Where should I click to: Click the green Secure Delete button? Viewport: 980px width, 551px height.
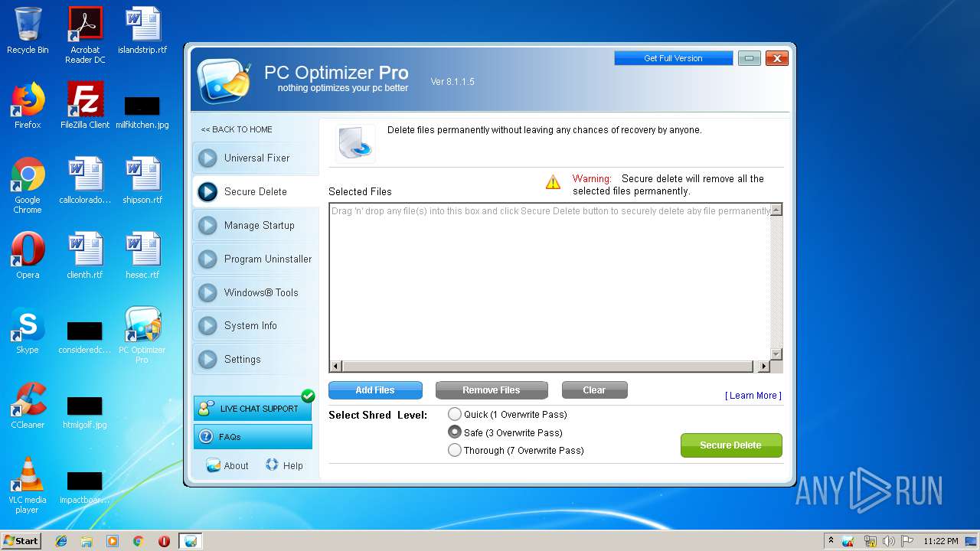point(731,445)
